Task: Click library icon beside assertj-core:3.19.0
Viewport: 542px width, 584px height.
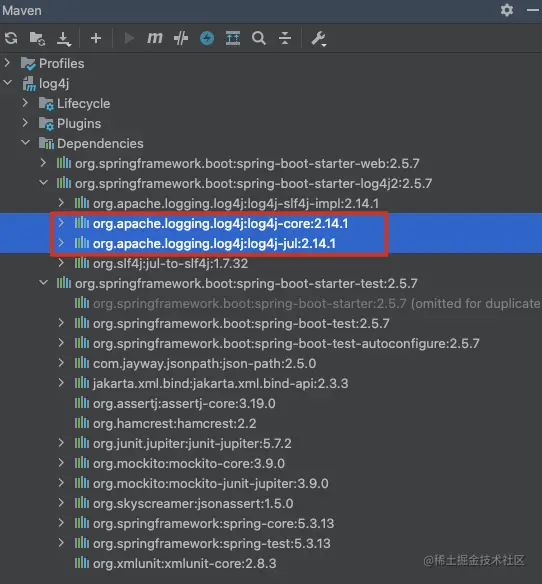Action: [82, 403]
